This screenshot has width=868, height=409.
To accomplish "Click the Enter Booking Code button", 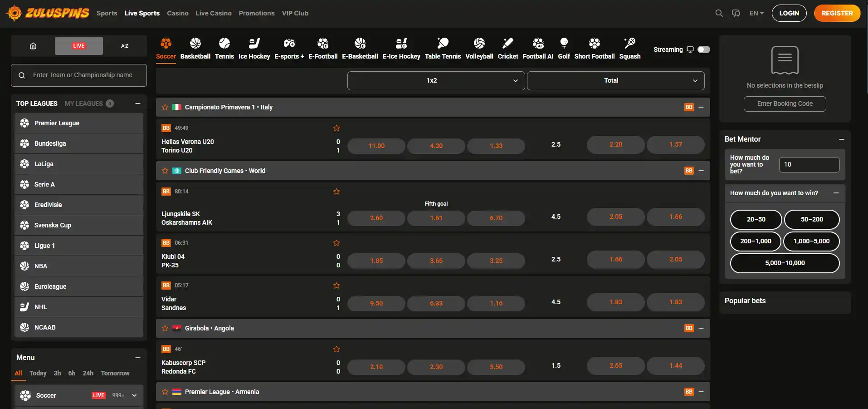I will (x=785, y=104).
